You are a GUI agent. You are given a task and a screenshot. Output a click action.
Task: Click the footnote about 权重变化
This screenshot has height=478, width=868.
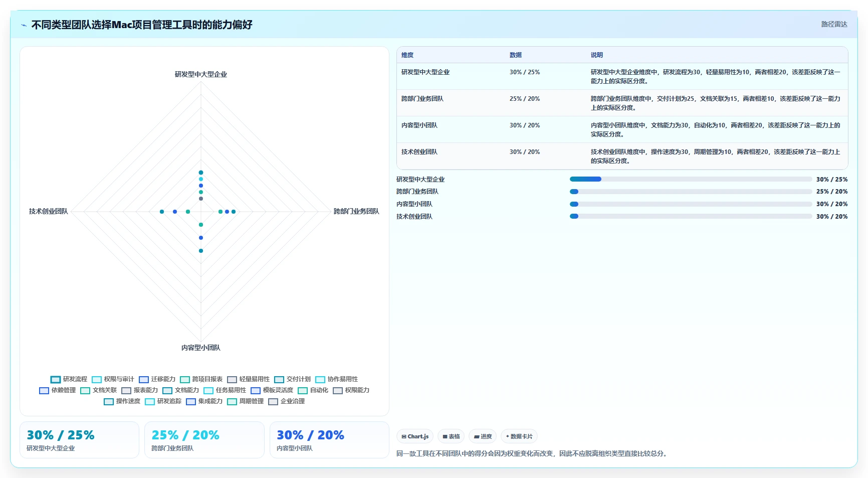click(532, 453)
